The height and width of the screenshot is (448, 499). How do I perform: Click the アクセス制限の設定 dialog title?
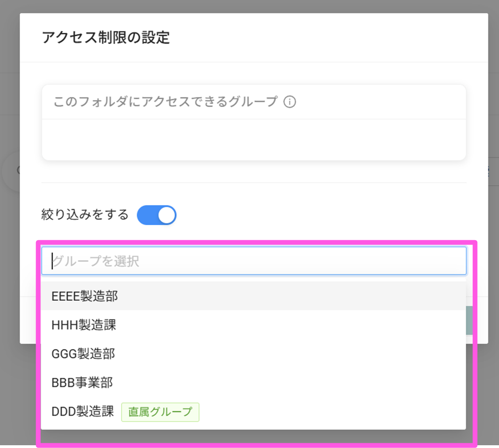tap(106, 38)
